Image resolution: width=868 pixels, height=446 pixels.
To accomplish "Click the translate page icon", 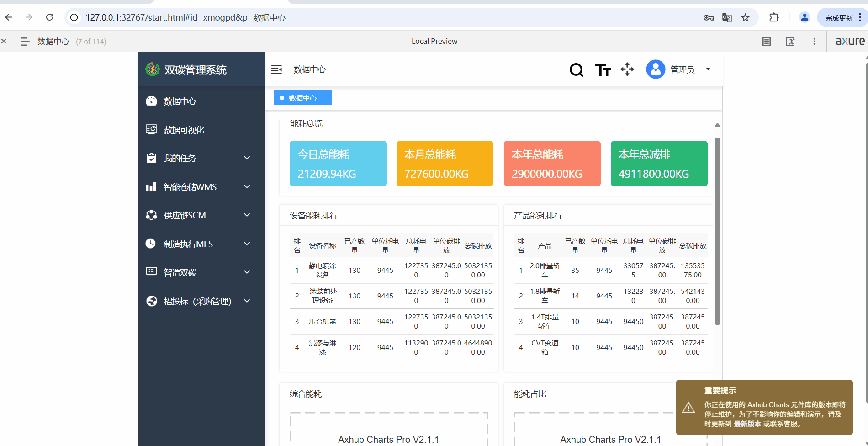I will pyautogui.click(x=727, y=18).
